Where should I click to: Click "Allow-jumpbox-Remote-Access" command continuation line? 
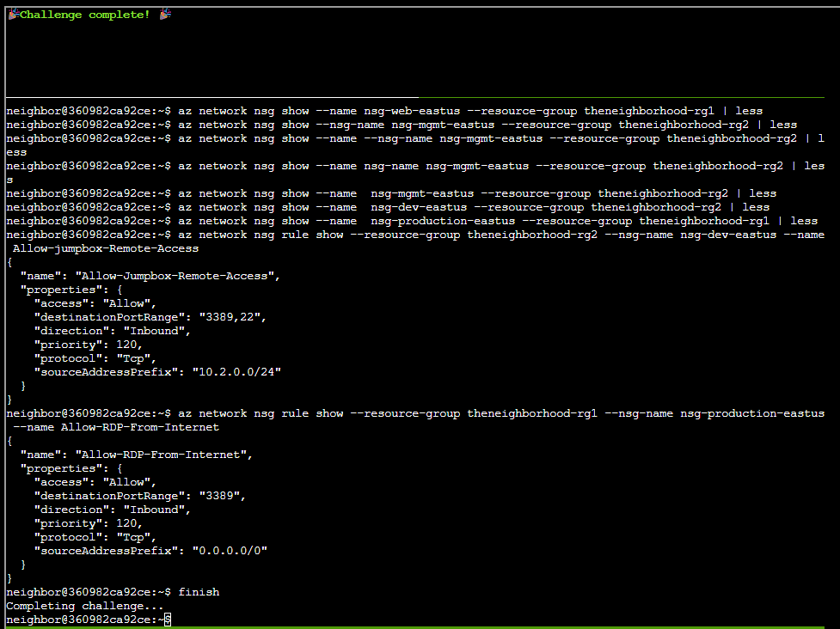click(x=106, y=248)
